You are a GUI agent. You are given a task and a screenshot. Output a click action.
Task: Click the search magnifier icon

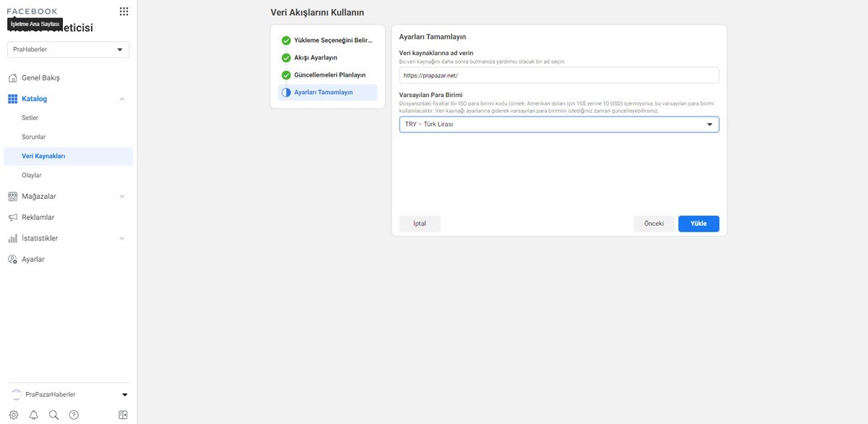[54, 415]
